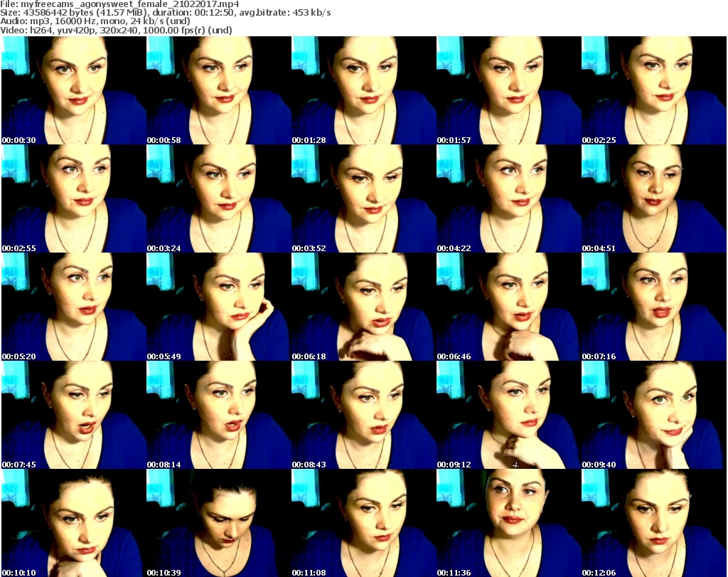View the 00:12:06 thumbnail
Viewport: 728px width, 577px height.
(x=654, y=523)
